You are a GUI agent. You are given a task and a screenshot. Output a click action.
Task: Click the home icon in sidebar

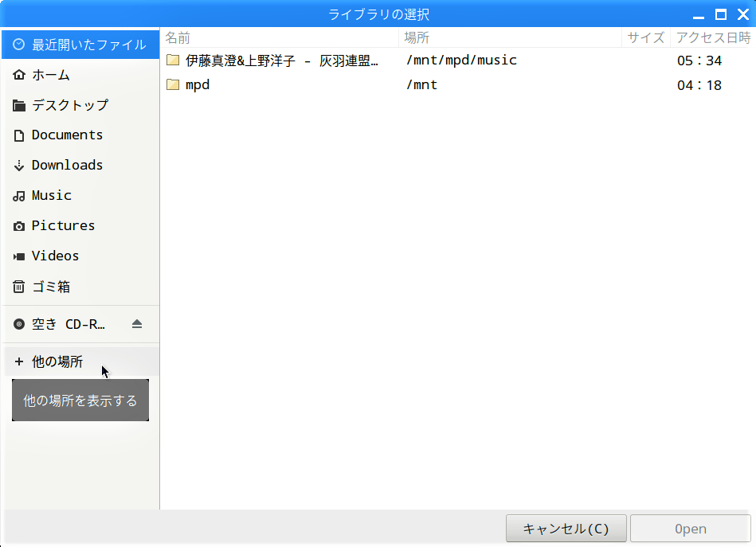click(x=19, y=75)
